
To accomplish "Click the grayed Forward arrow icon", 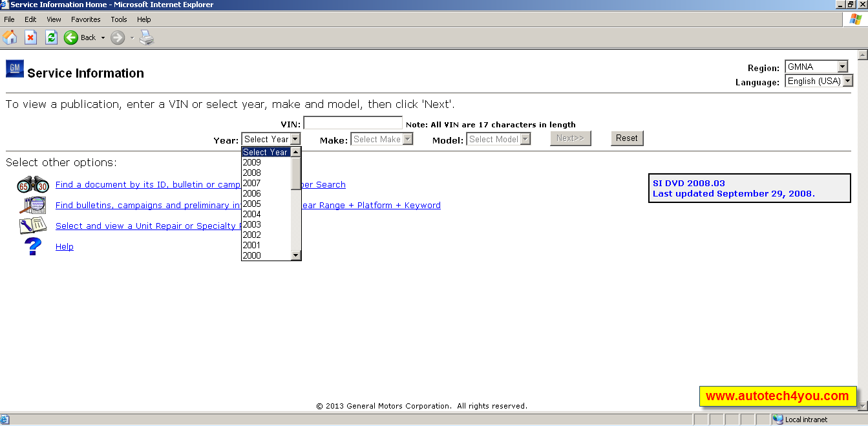I will pos(118,37).
